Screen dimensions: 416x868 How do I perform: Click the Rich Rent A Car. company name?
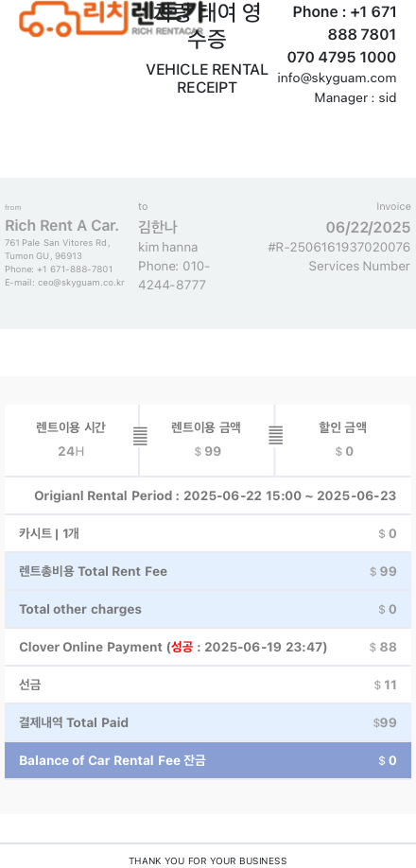tap(61, 226)
